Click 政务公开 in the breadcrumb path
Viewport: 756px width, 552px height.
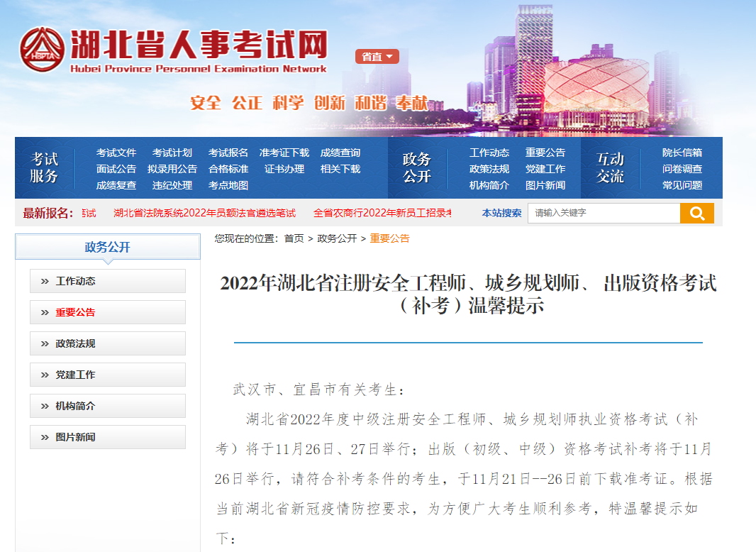pyautogui.click(x=337, y=238)
